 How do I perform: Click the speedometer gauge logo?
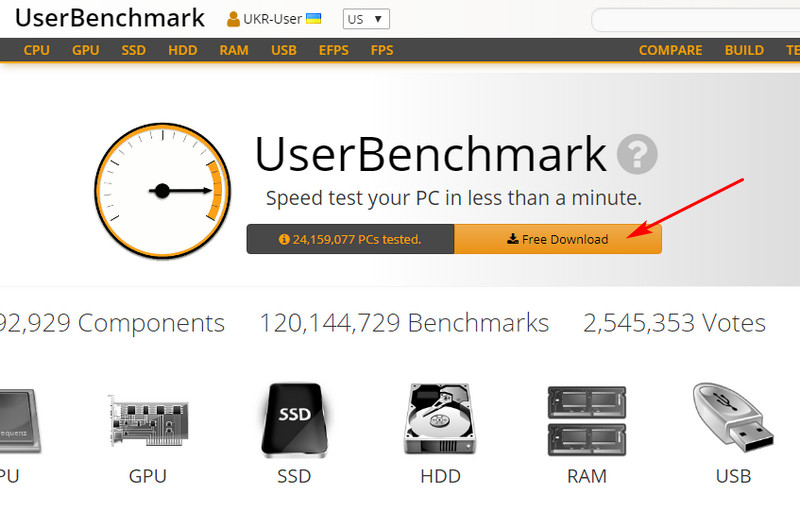(x=162, y=191)
